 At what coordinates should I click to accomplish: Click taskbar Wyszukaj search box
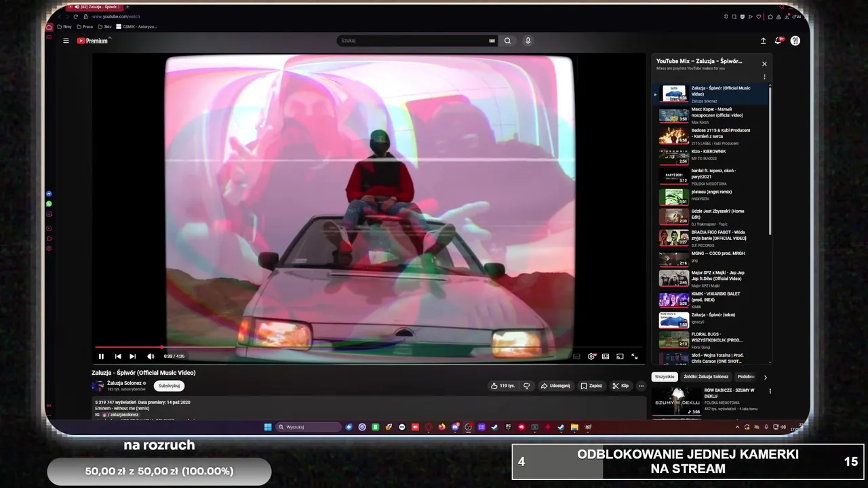click(x=309, y=427)
